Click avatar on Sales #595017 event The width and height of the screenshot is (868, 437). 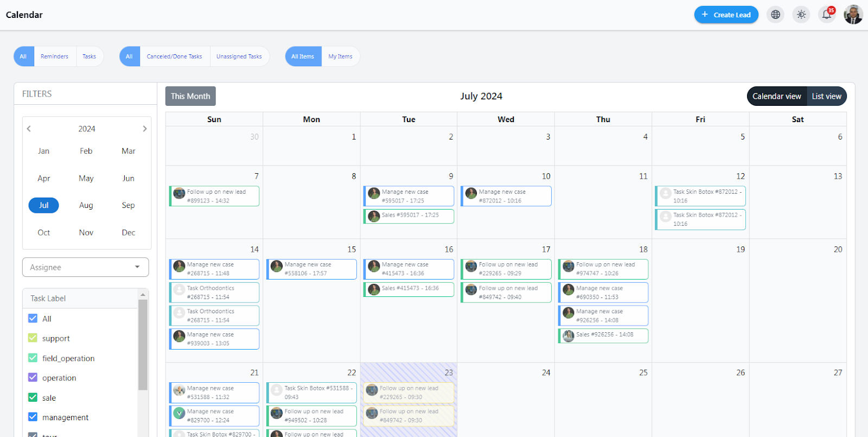coord(374,216)
